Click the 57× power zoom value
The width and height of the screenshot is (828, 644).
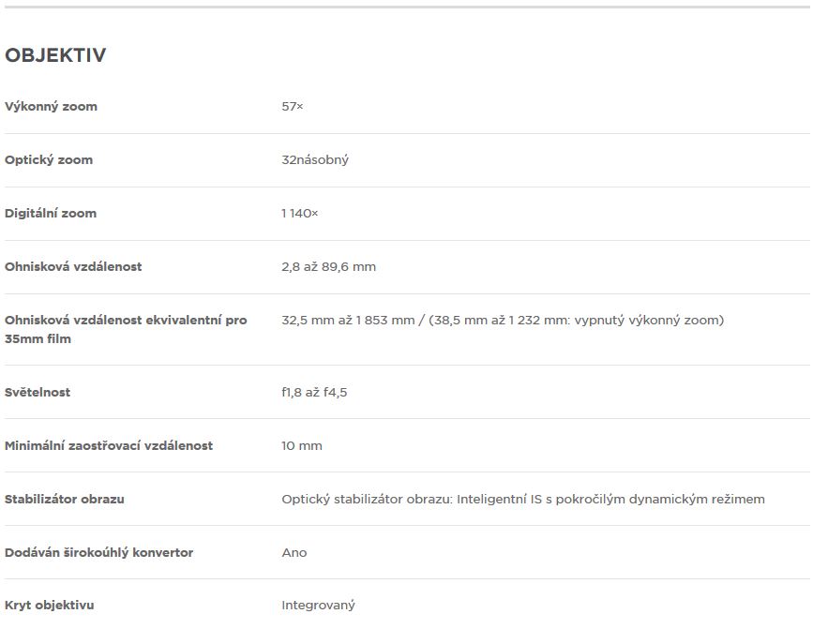[x=292, y=107]
